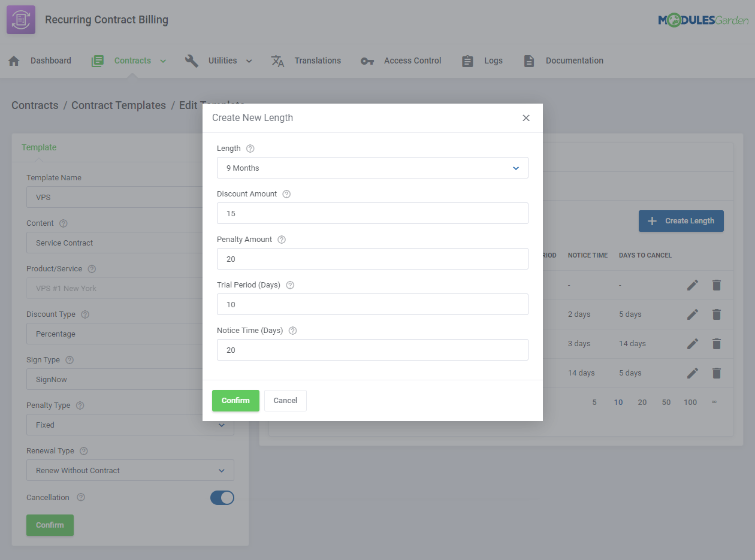Click the Logs clipboard icon
755x560 pixels.
(467, 60)
